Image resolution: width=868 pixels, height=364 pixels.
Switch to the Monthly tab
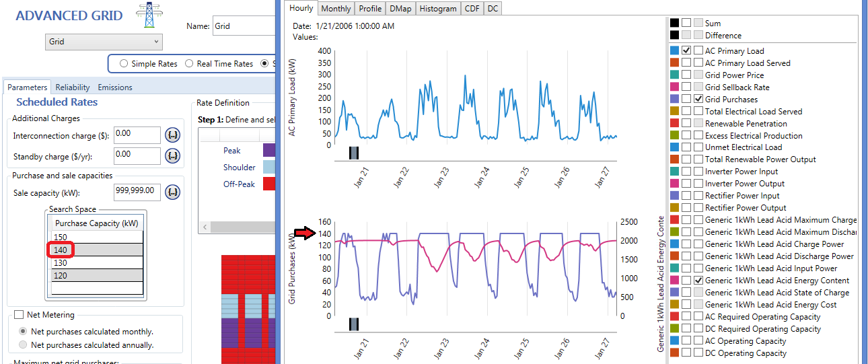pyautogui.click(x=336, y=9)
